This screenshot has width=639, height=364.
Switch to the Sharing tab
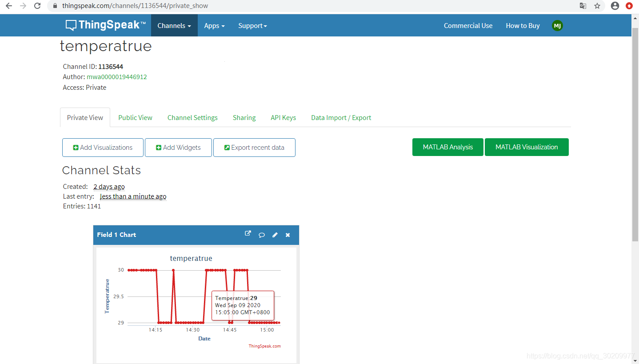pos(244,117)
